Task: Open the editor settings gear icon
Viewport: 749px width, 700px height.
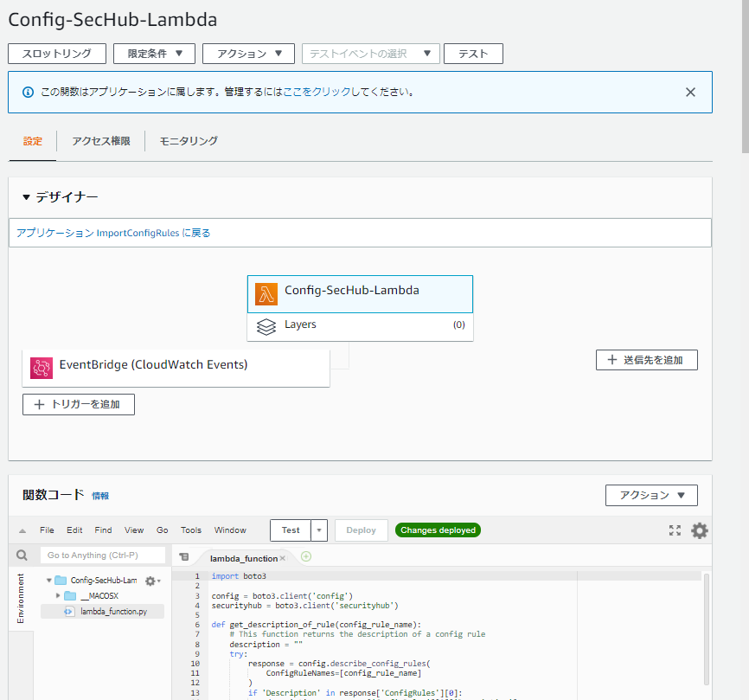Action: [x=700, y=530]
